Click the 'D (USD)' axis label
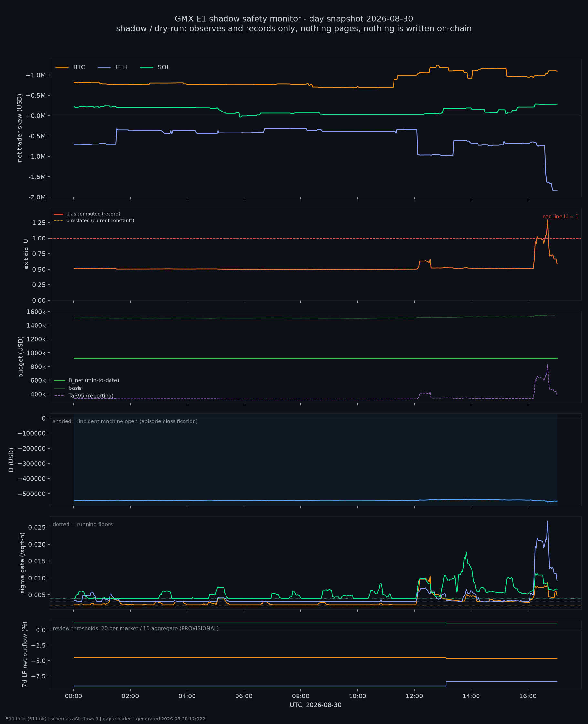The width and height of the screenshot is (588, 724). click(12, 460)
